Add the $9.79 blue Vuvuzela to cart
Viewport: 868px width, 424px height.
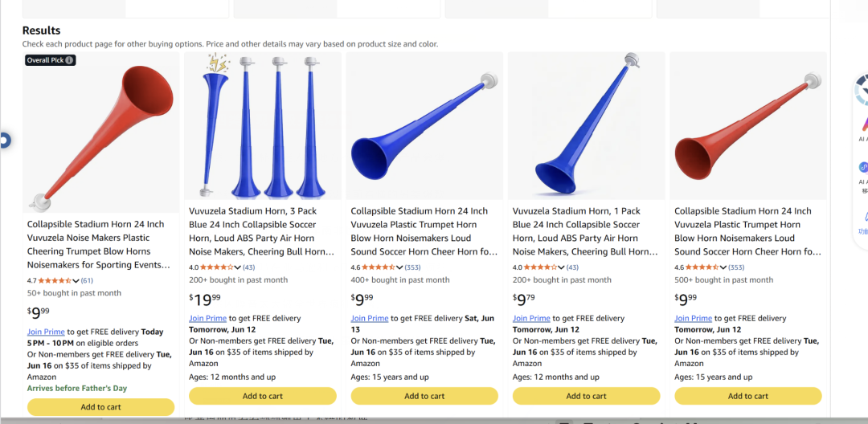pyautogui.click(x=586, y=396)
